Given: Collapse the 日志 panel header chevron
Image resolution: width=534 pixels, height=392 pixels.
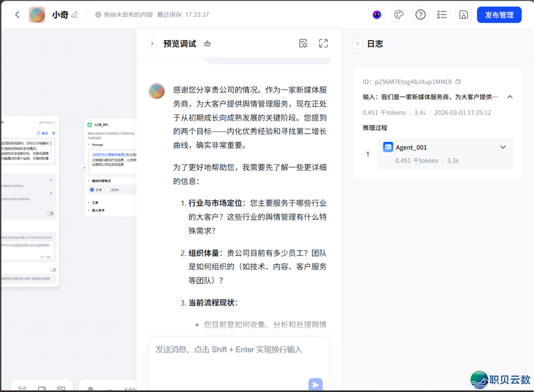Looking at the screenshot, I should (357, 44).
